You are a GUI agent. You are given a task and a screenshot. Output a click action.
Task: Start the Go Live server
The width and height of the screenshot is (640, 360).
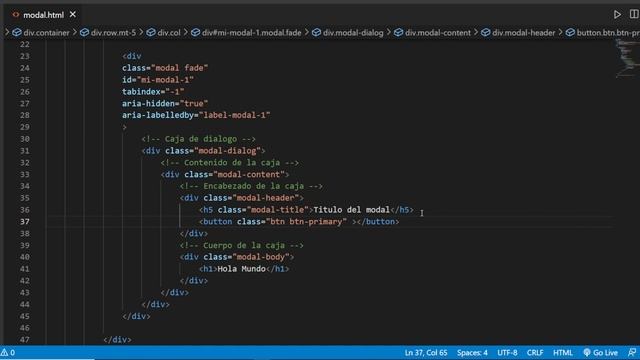click(x=600, y=353)
